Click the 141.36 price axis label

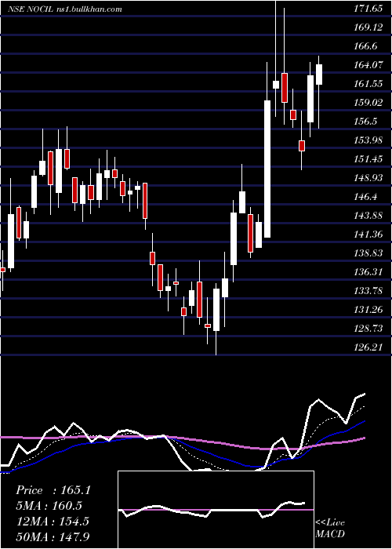[368, 235]
